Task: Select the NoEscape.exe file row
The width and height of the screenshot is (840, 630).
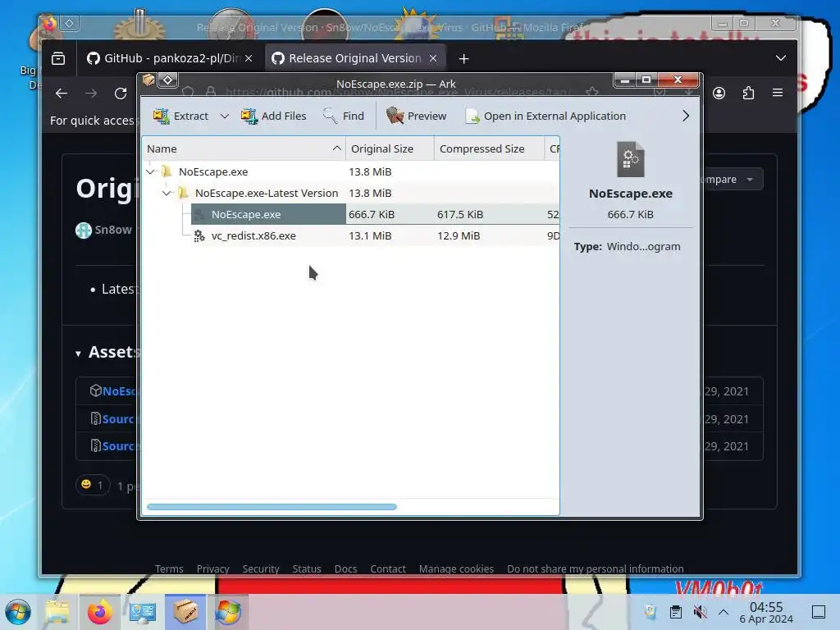Action: 351,214
